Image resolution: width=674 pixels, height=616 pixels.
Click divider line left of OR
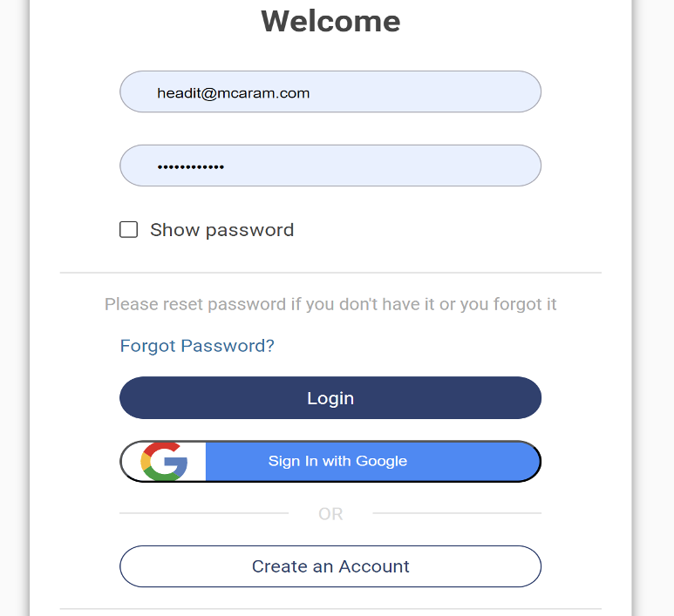(x=203, y=513)
